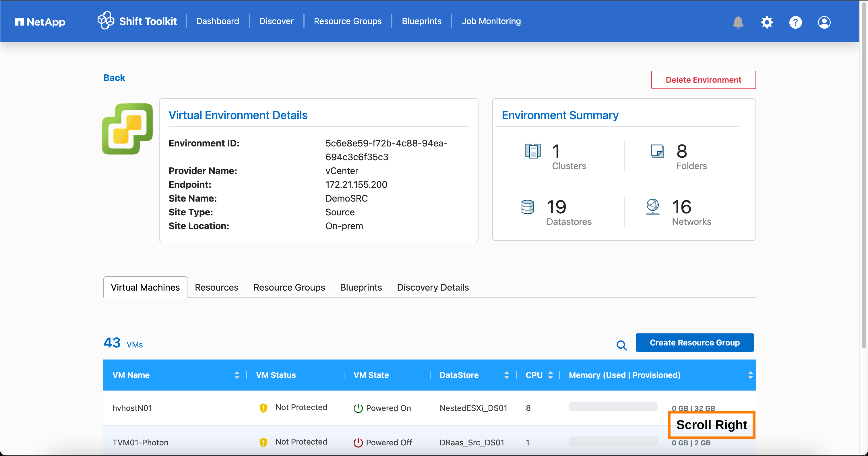Open the user account profile icon

point(824,22)
